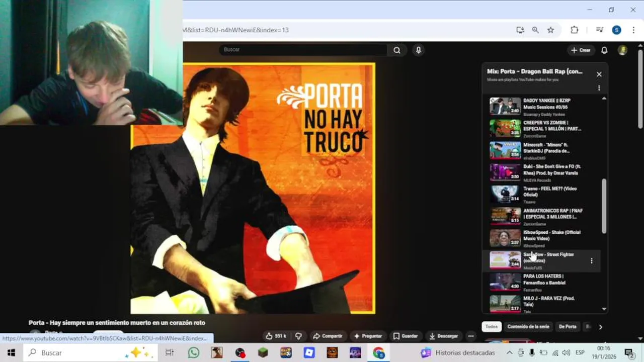This screenshot has height=362, width=644.
Task: Select the Todos filter chip
Action: click(492, 327)
